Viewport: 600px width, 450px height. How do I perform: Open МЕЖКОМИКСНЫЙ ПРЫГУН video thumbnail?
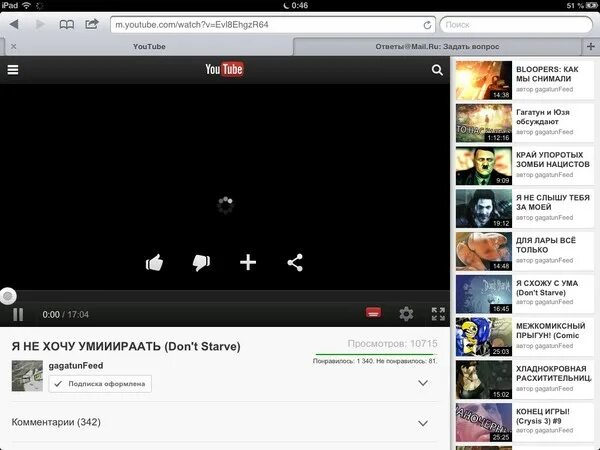coord(484,337)
